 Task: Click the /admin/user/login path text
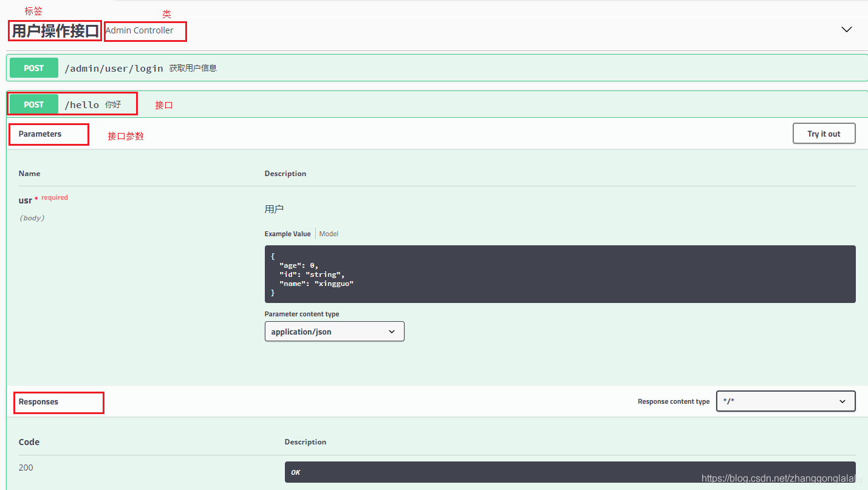[x=114, y=68]
